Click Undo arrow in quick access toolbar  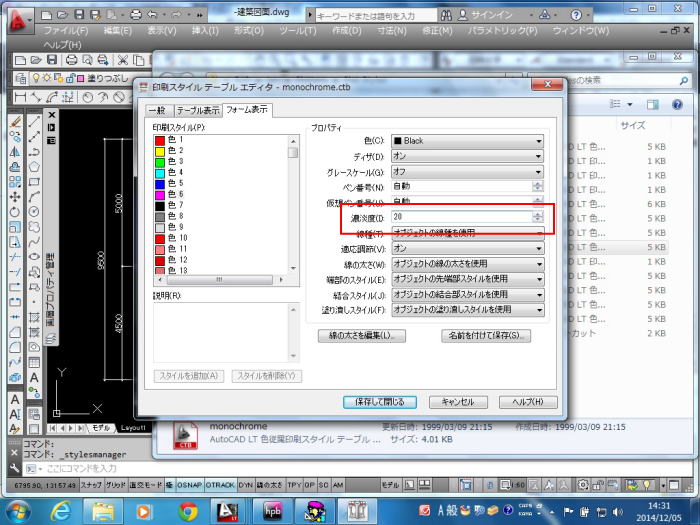click(x=153, y=15)
